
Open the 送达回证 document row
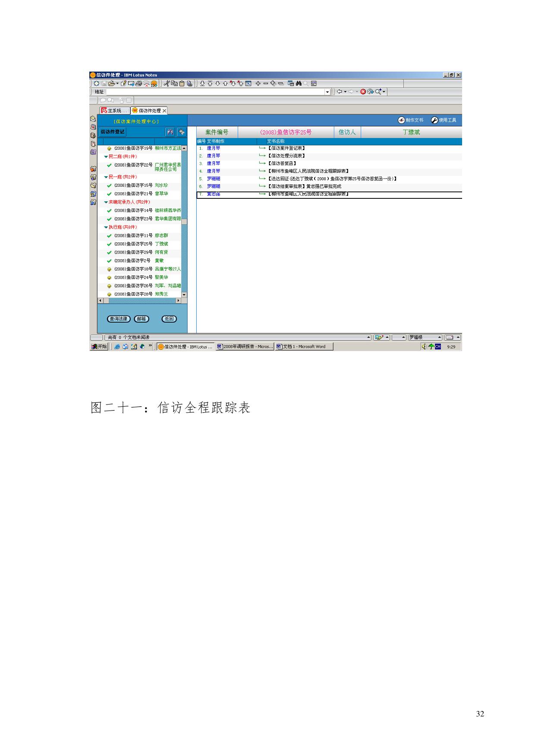(330, 179)
